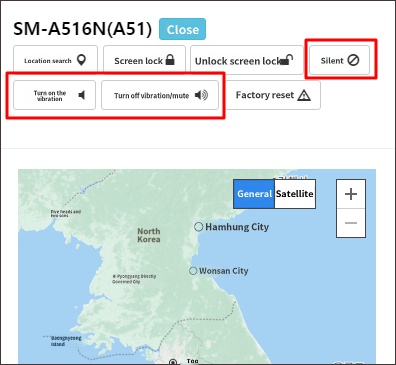Select the Wonsan City marker circle
This screenshot has width=396, height=365.
point(193,271)
